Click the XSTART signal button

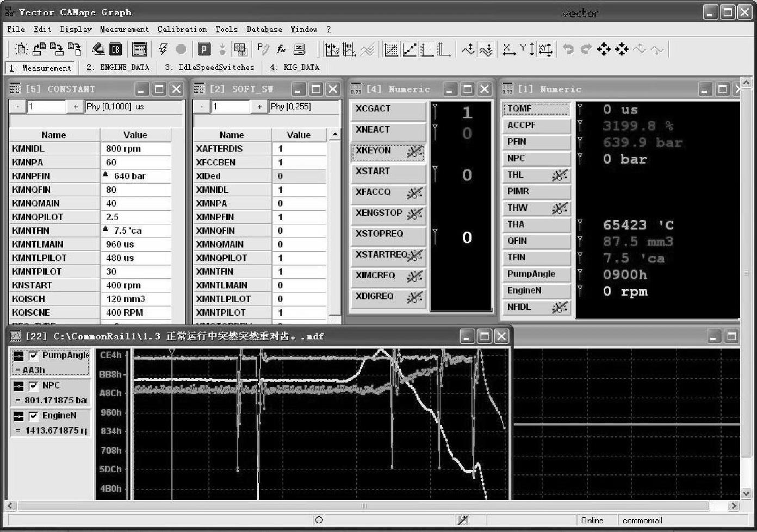click(388, 173)
